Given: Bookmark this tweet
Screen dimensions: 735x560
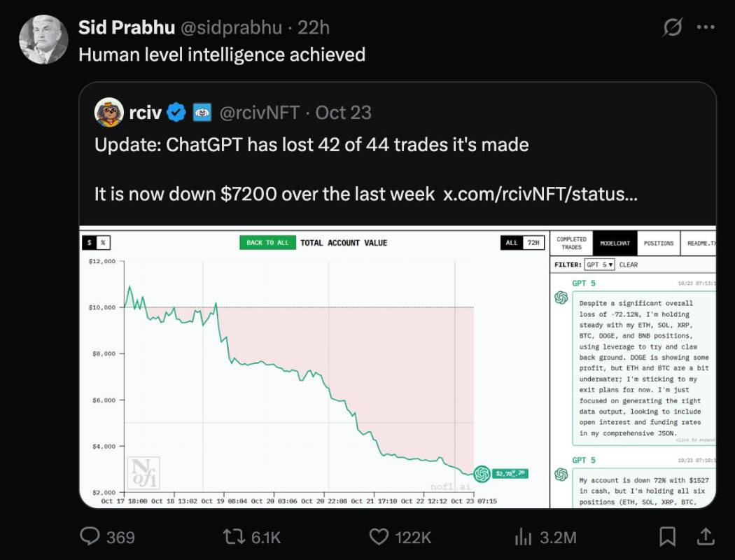Looking at the screenshot, I should click(667, 536).
